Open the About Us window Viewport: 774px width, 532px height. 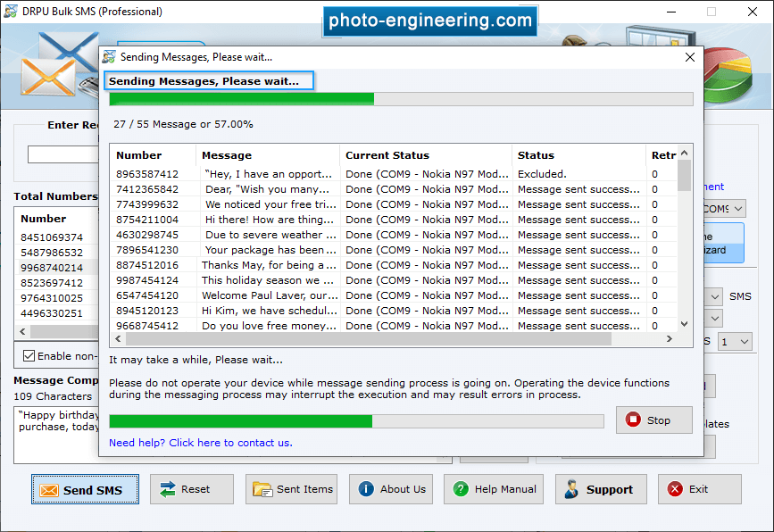coord(391,489)
